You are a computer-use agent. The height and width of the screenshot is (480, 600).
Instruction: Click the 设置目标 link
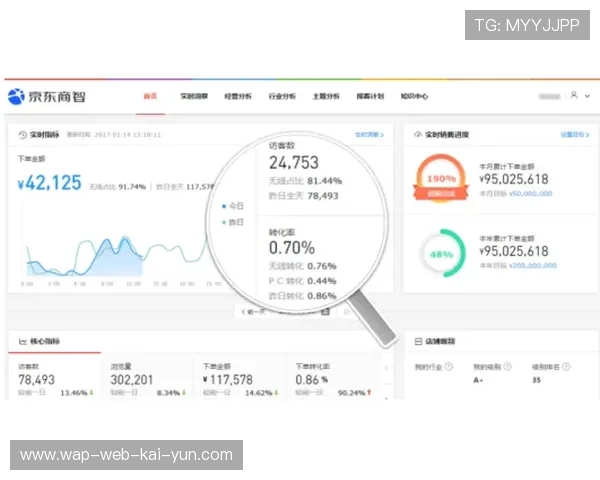[571, 133]
